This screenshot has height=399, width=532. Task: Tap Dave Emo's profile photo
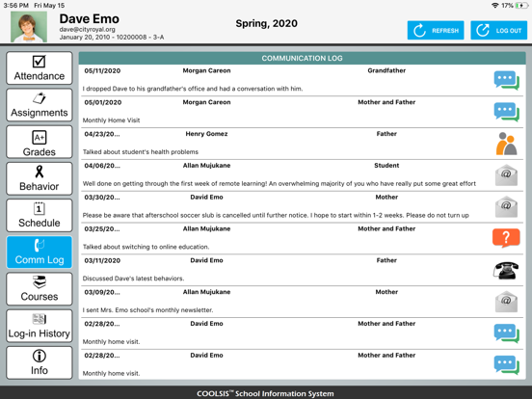[29, 26]
